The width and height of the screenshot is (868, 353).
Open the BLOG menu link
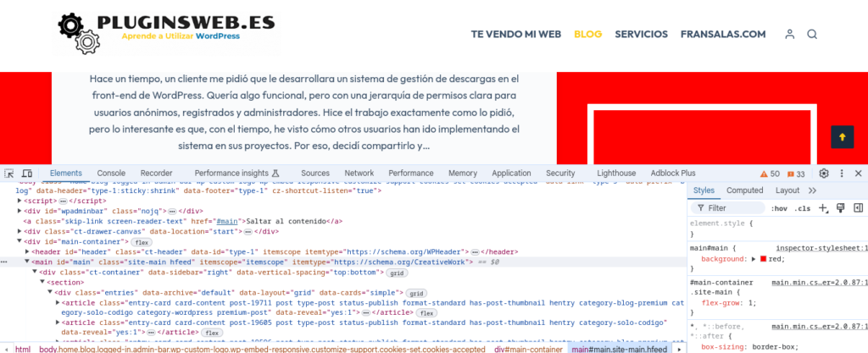[x=588, y=34]
